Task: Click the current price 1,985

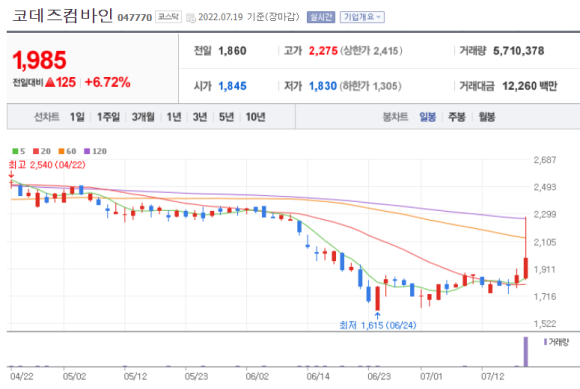Action: [x=40, y=60]
